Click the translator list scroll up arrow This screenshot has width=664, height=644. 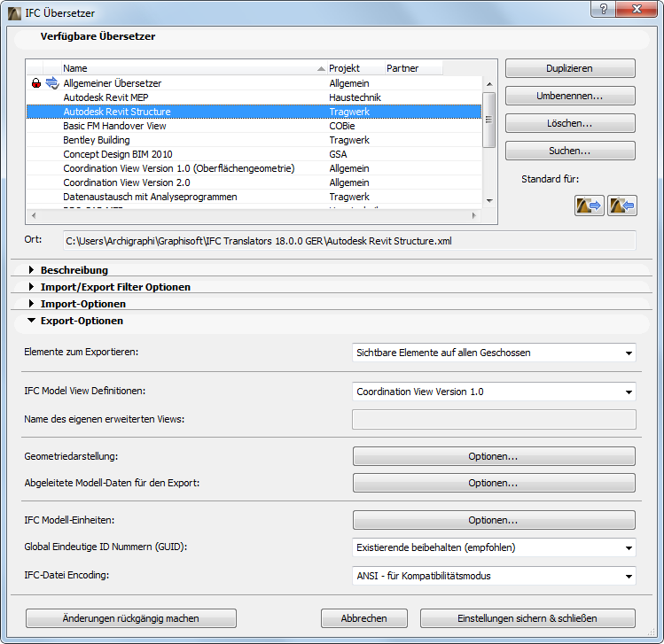[489, 84]
